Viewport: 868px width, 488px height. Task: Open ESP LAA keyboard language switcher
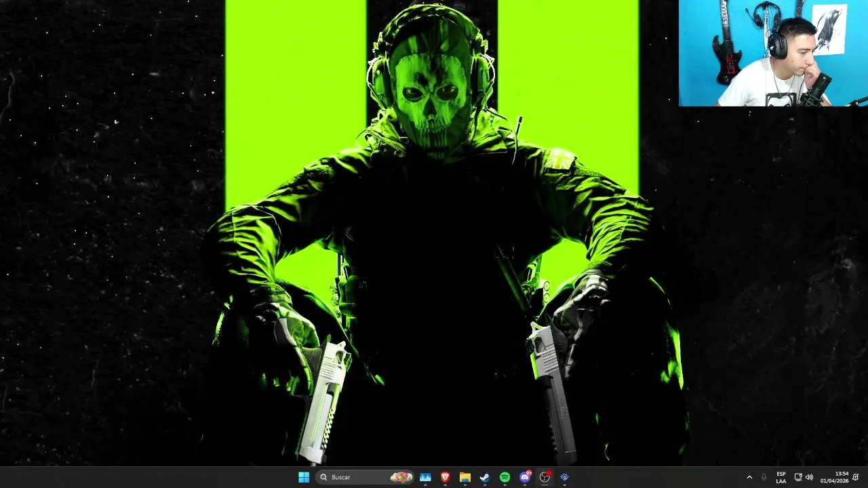(781, 477)
